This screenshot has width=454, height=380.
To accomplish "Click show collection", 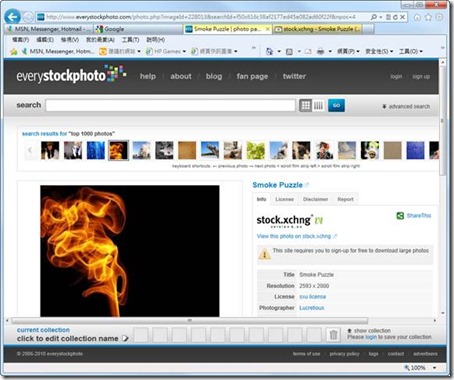I will coord(369,331).
